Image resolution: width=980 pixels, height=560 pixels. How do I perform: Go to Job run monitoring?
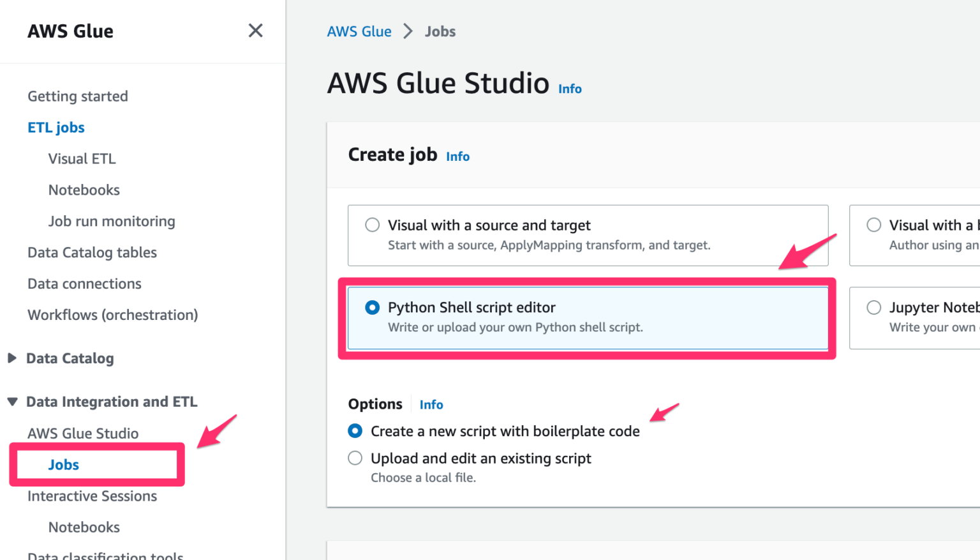112,221
